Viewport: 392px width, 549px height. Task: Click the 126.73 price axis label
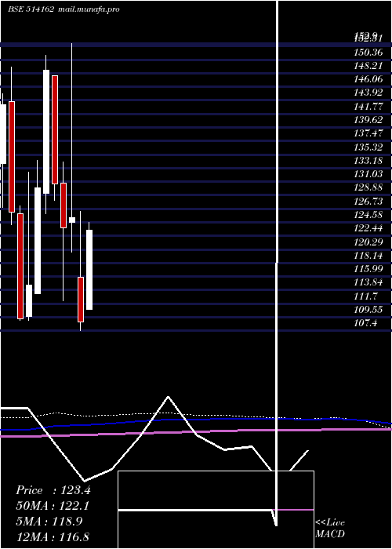click(368, 202)
